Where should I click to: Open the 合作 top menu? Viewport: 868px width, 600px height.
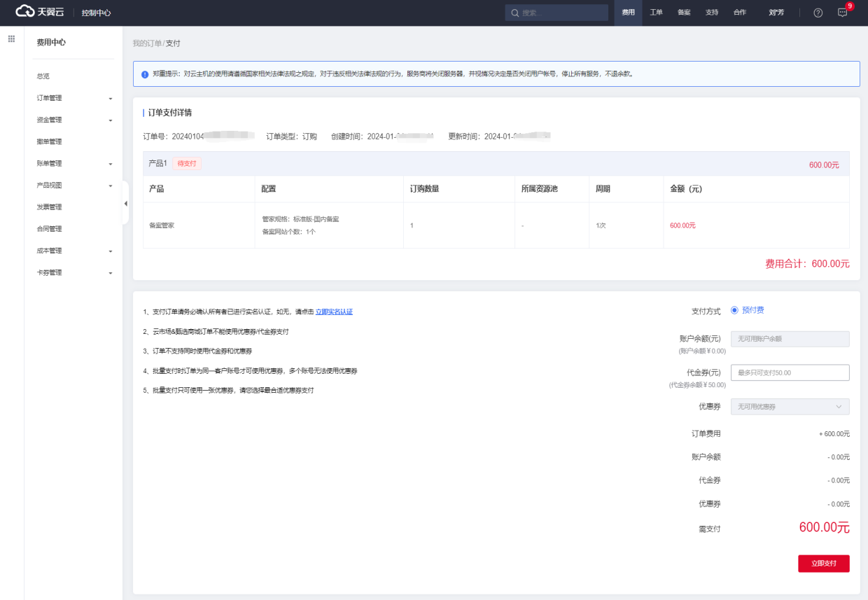click(x=739, y=13)
